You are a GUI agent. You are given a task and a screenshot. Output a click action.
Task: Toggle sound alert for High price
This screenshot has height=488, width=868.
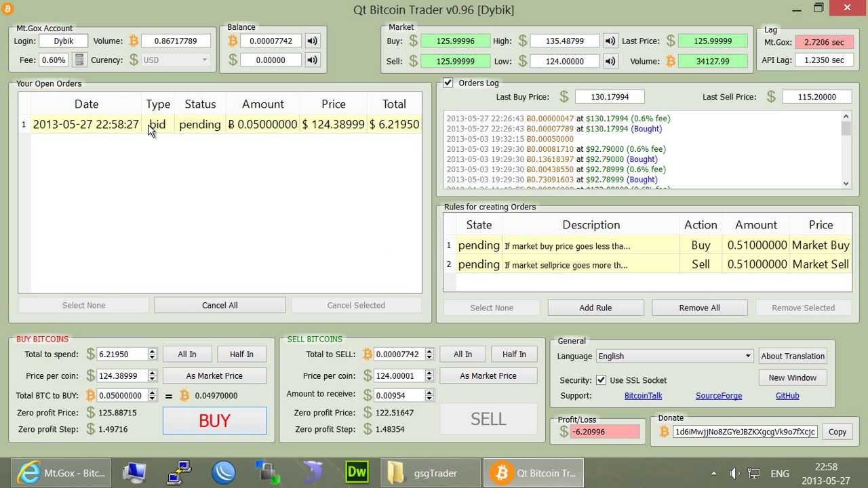(610, 41)
